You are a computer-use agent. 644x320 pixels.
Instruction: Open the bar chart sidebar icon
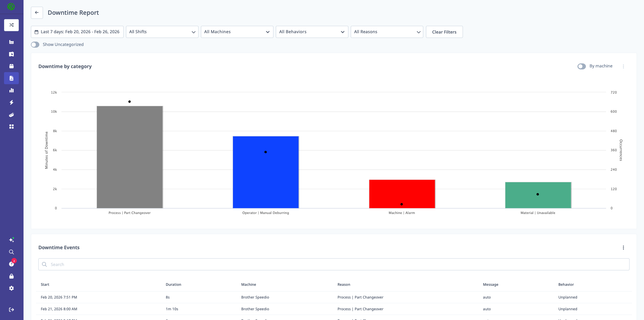11,90
